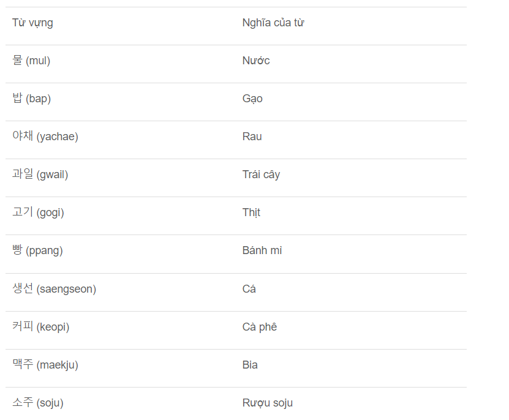Select the word 맥주 (maekju)
The width and height of the screenshot is (509, 420).
pyautogui.click(x=45, y=365)
